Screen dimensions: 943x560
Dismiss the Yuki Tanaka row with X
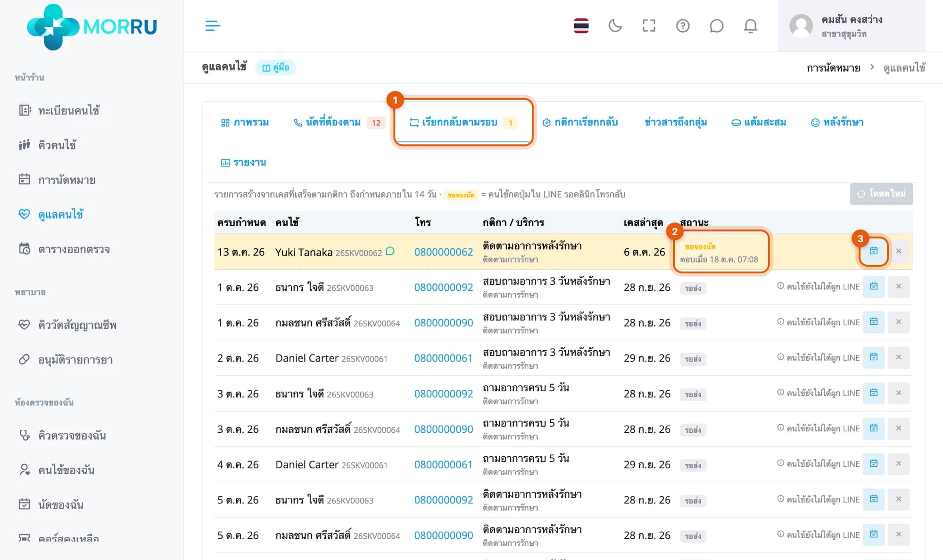point(898,251)
